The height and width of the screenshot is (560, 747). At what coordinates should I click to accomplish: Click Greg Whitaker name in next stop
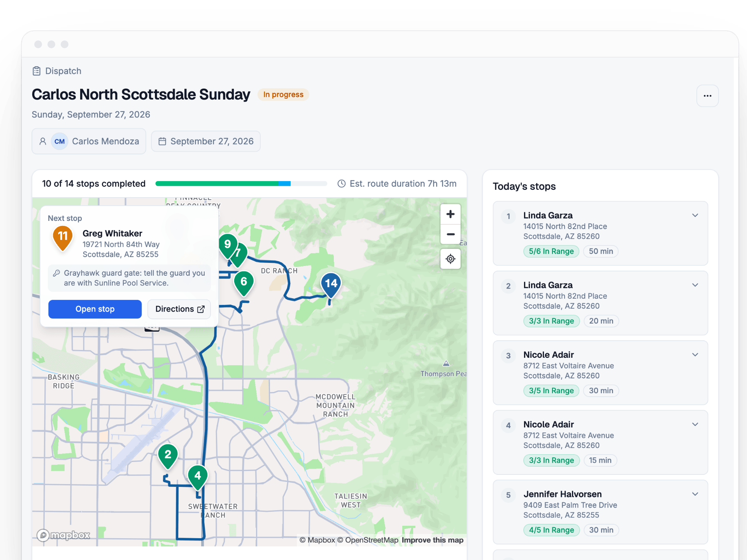(x=112, y=233)
